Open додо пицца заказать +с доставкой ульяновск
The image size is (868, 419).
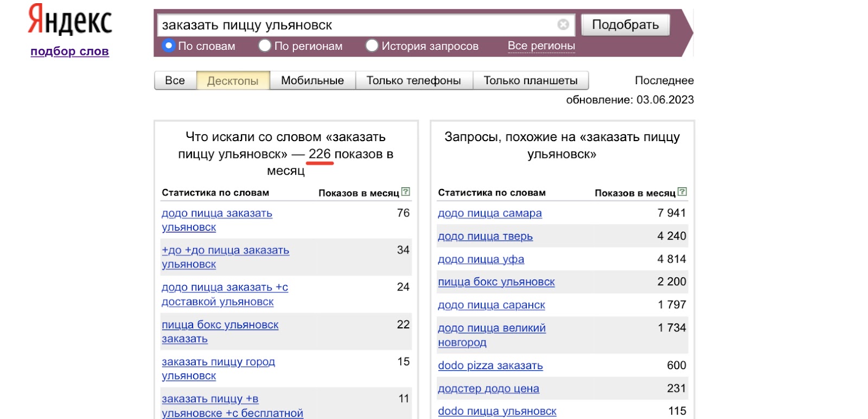pyautogui.click(x=225, y=294)
